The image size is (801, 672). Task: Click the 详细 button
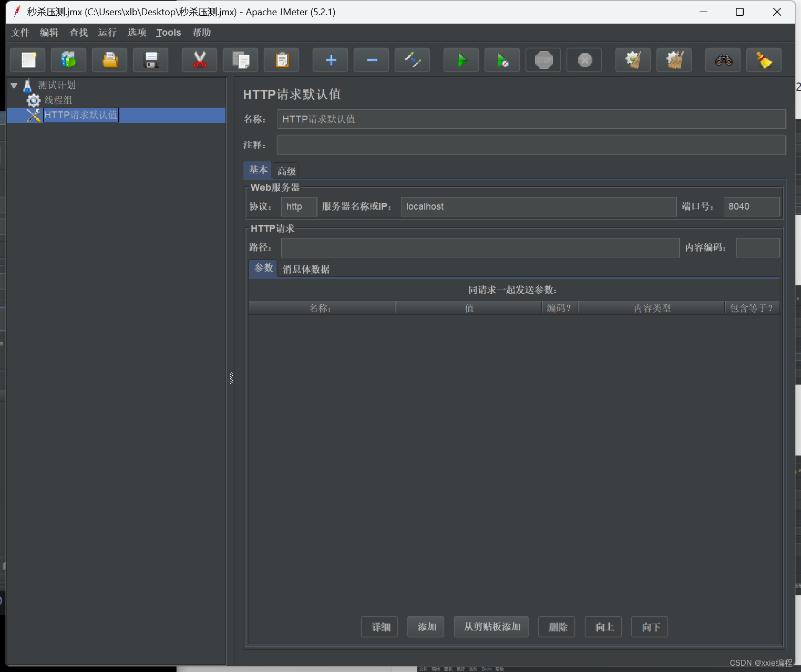(379, 627)
